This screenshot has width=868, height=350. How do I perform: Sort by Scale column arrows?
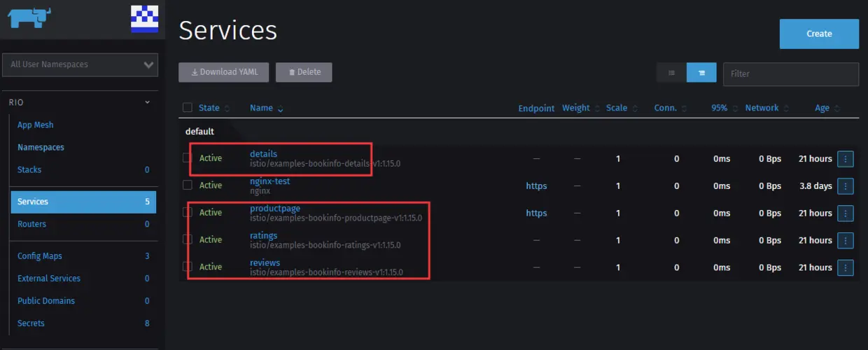coord(635,108)
